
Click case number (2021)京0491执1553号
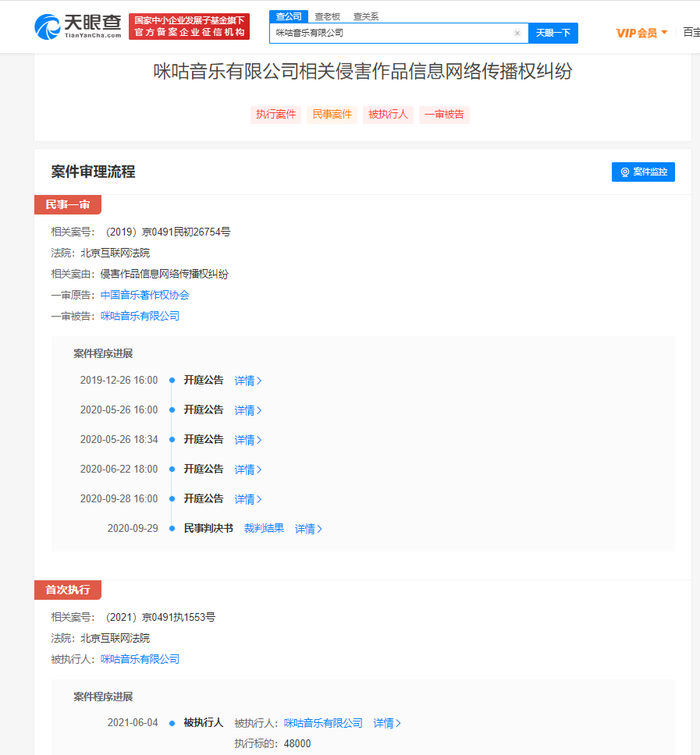click(160, 617)
